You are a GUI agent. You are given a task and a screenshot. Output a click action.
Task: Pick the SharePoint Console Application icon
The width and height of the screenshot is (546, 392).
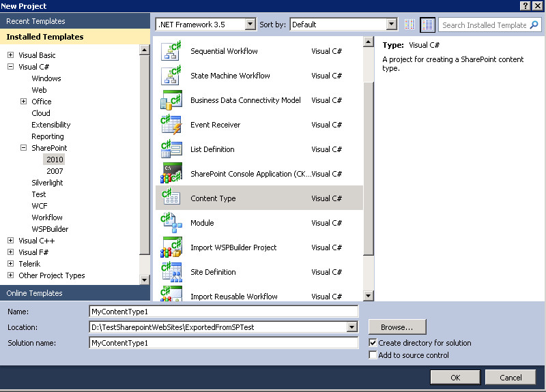(x=171, y=174)
